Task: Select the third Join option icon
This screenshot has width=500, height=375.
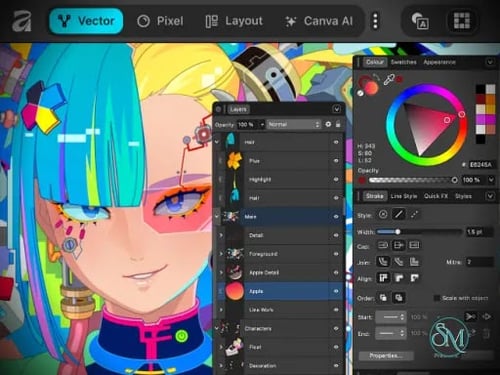Action: click(x=414, y=262)
